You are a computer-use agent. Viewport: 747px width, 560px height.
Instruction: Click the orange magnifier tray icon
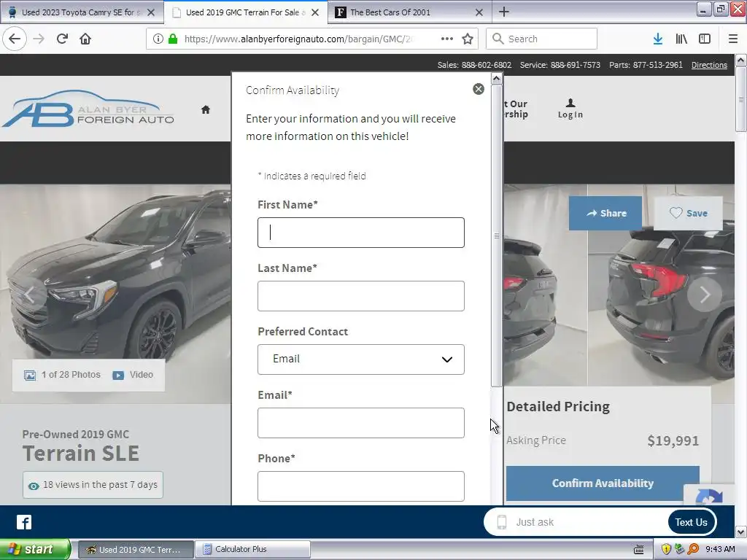[693, 549]
